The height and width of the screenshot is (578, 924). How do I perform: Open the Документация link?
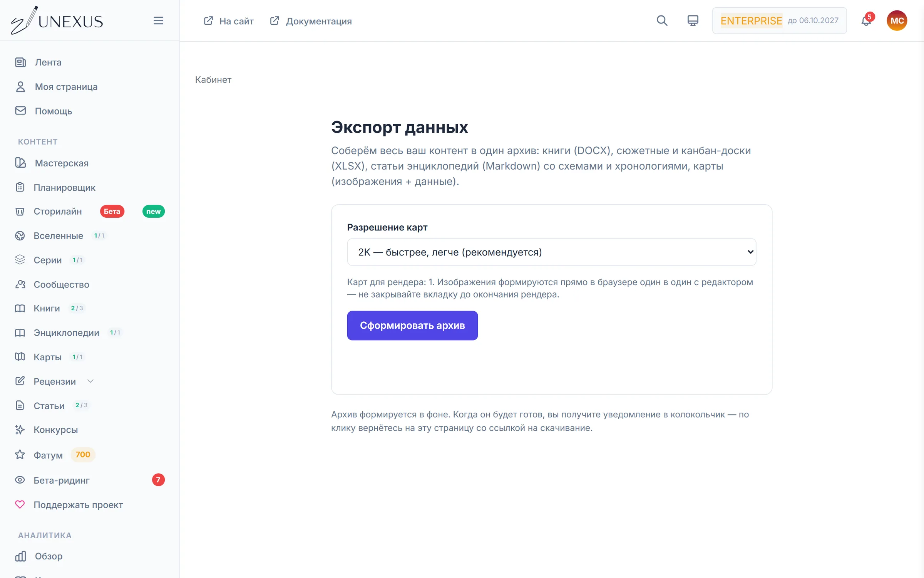[x=311, y=21]
